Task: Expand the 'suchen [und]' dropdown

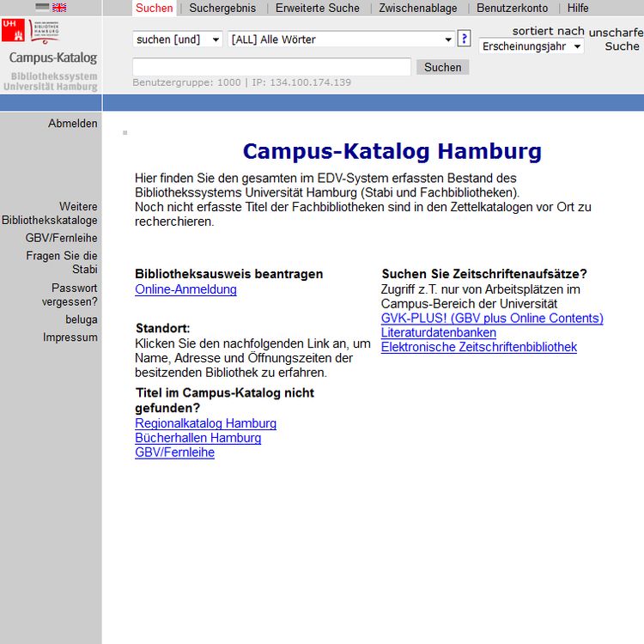Action: (x=178, y=39)
